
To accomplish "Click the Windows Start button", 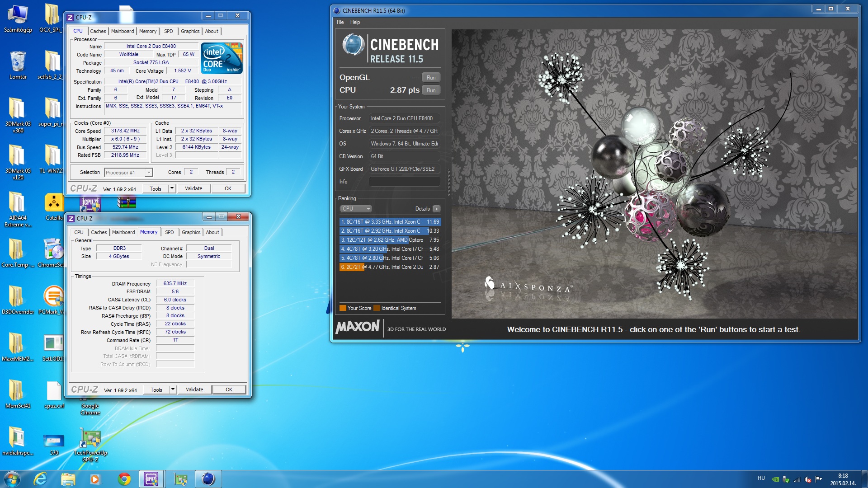I will (x=12, y=479).
